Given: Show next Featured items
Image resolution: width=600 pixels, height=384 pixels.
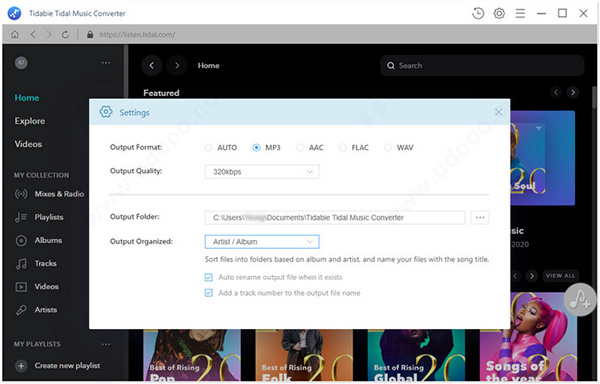Looking at the screenshot, I should (x=573, y=92).
